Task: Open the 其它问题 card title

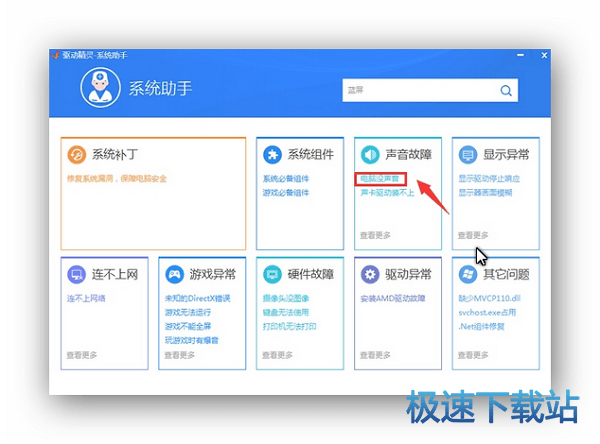Action: 506,274
